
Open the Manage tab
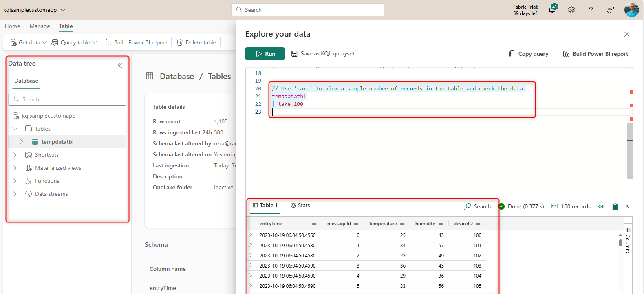pos(40,26)
